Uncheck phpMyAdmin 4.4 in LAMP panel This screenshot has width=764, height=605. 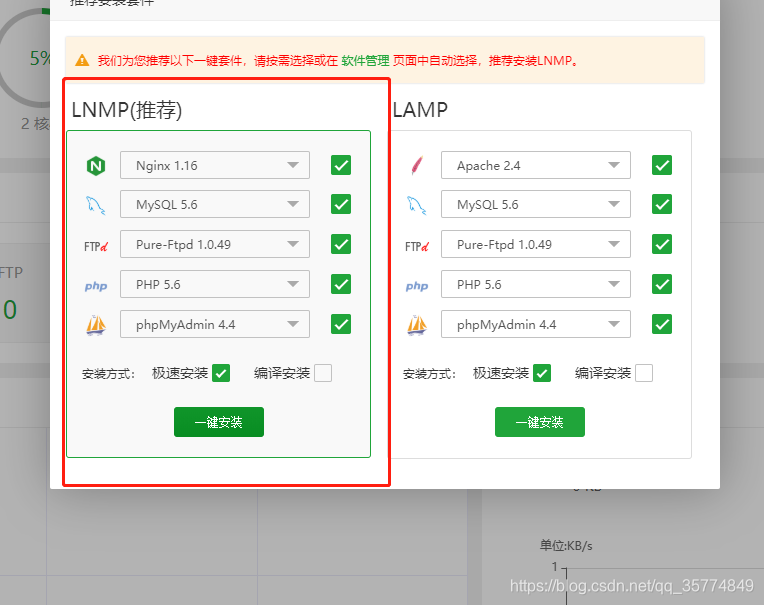point(662,324)
